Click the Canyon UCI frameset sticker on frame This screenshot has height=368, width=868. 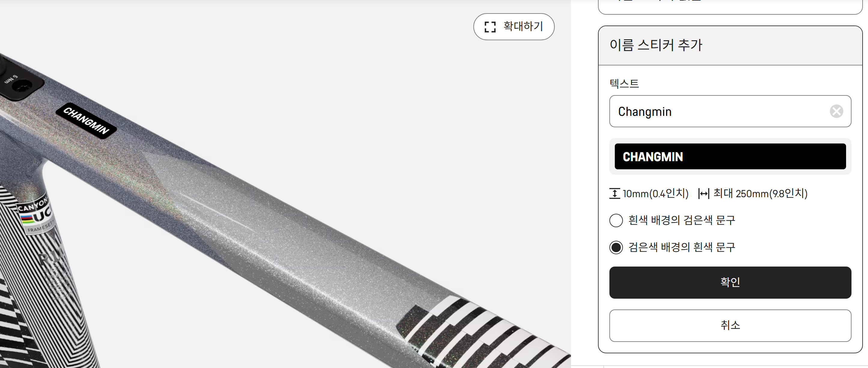point(36,215)
